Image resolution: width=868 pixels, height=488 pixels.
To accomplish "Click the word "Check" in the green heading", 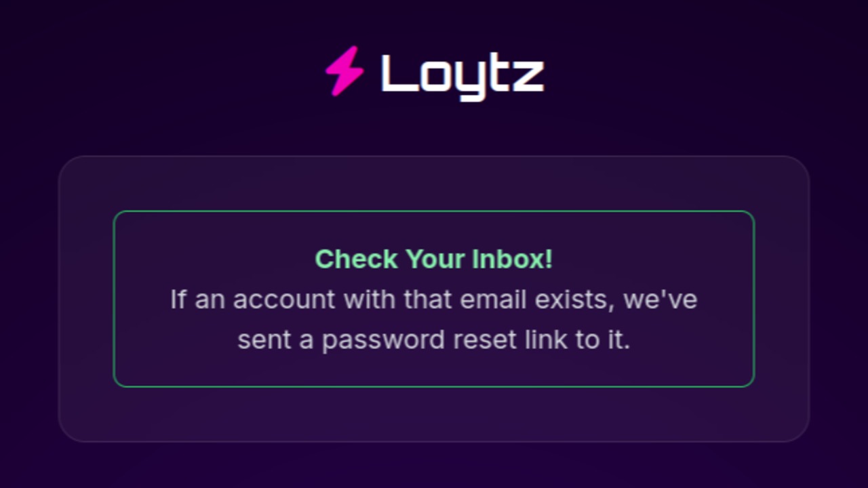I will tap(357, 259).
